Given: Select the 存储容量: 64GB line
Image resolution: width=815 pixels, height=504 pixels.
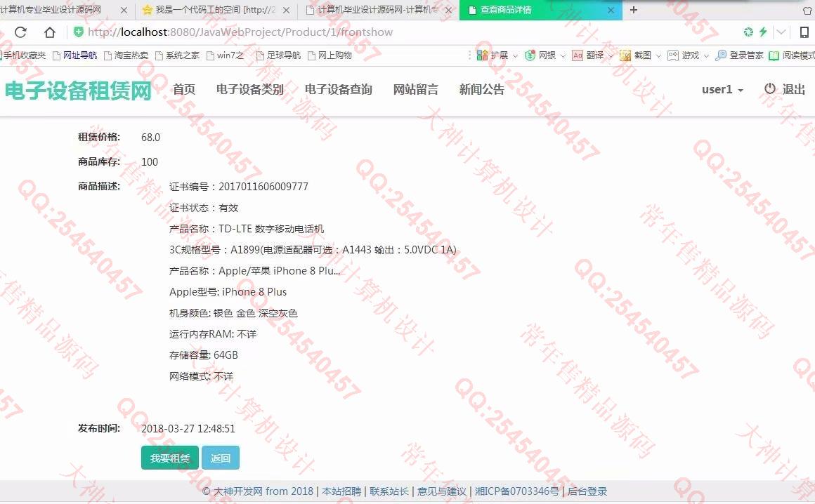Looking at the screenshot, I should click(204, 356).
